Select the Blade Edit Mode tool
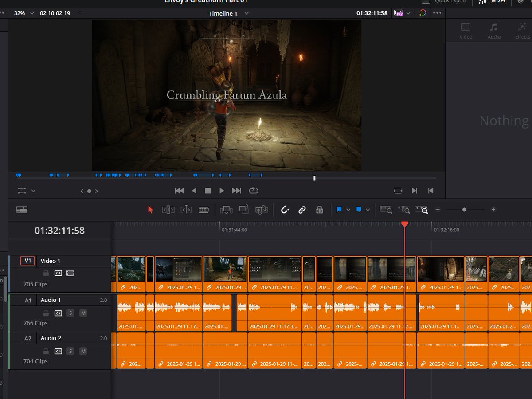 204,210
